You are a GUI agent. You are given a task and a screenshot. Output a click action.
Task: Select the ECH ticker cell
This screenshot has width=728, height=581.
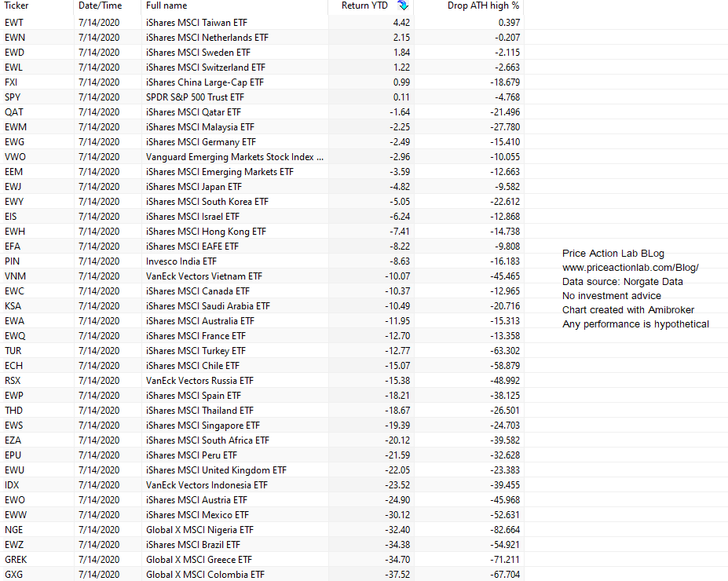(x=13, y=365)
